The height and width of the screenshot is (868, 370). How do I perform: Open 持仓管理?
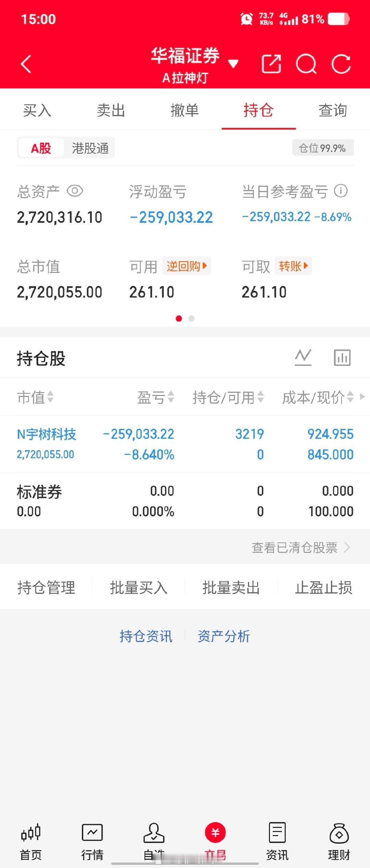click(46, 587)
